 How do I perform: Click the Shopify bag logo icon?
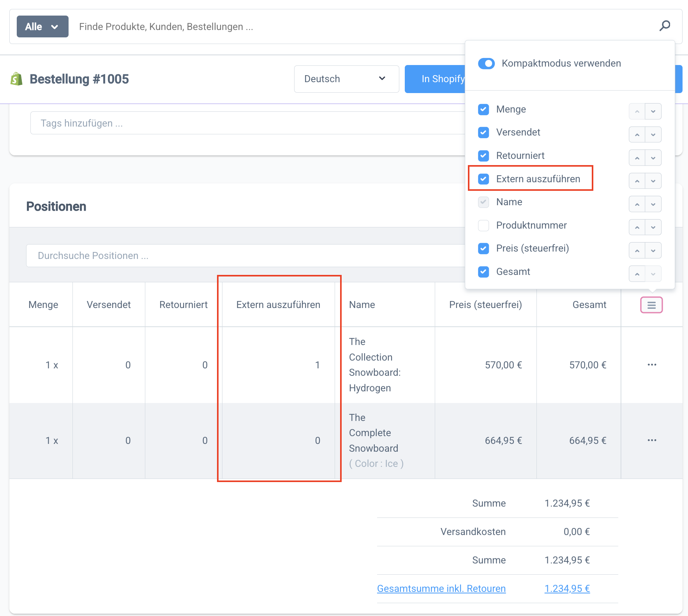(x=16, y=79)
